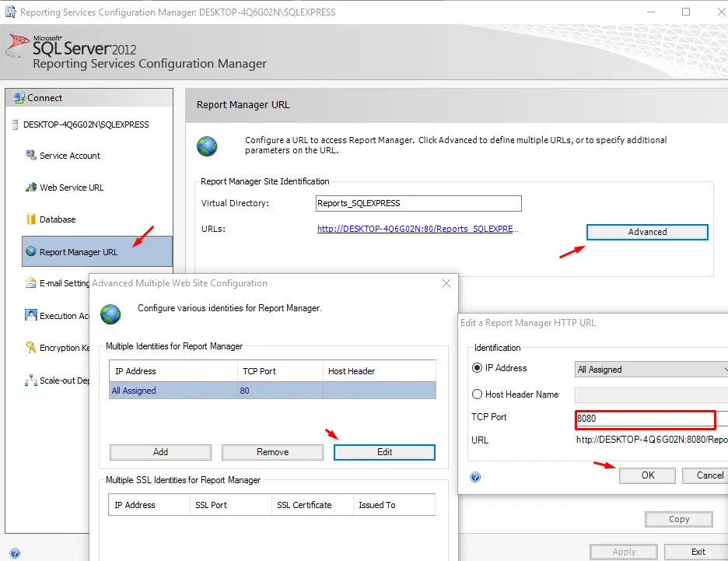
Task: Click the title bar application icon
Action: [10, 12]
